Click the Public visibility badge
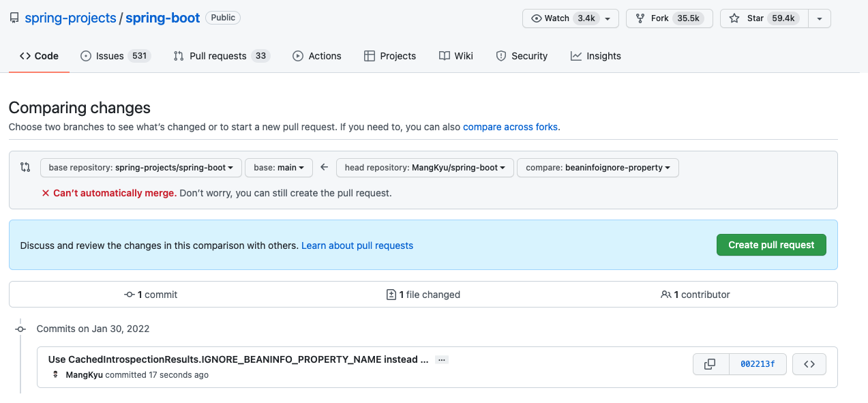Screen dimensions: 868x403 tap(223, 18)
